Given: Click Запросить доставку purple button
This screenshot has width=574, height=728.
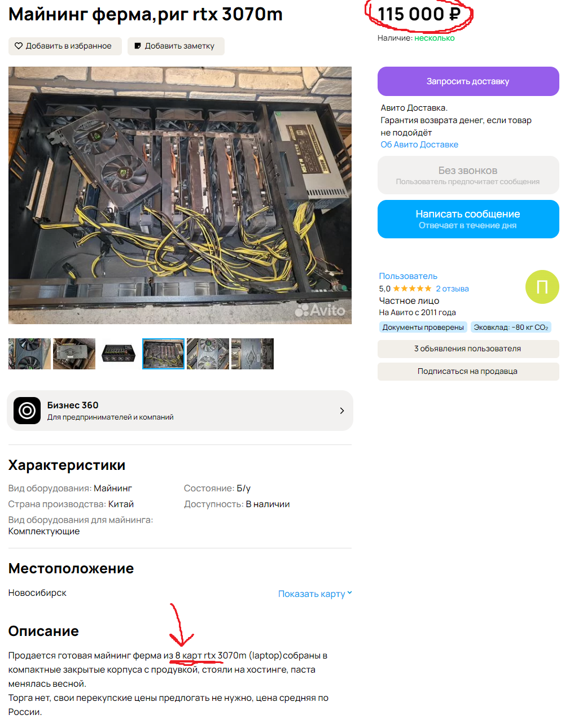Looking at the screenshot, I should pyautogui.click(x=468, y=81).
